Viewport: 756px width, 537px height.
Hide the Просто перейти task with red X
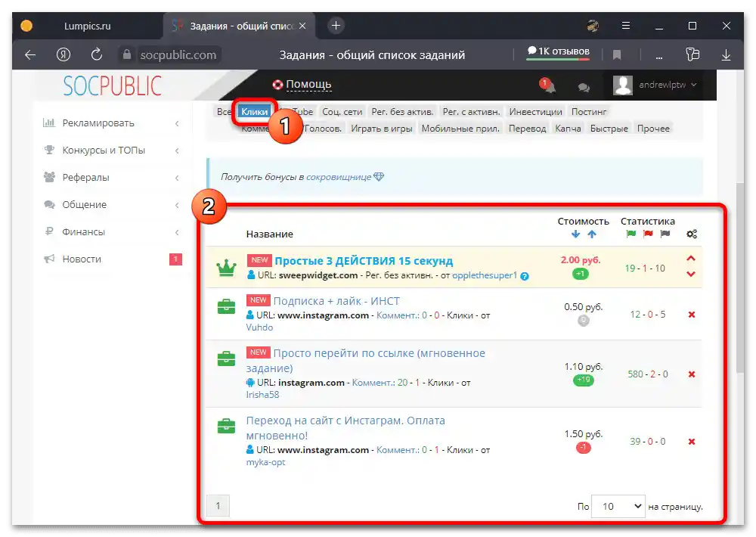[692, 374]
